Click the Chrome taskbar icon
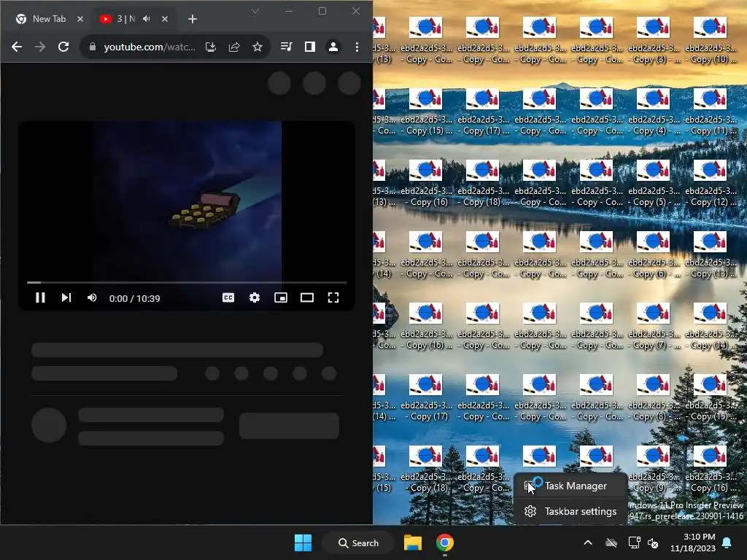 [x=444, y=542]
